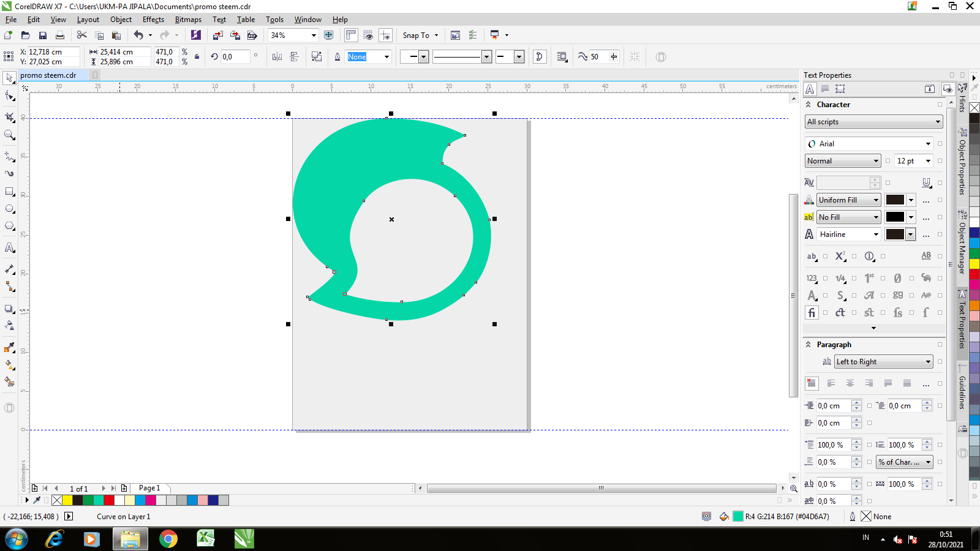
Task: Open Uniform Fill settings ellipsis button
Action: (926, 200)
